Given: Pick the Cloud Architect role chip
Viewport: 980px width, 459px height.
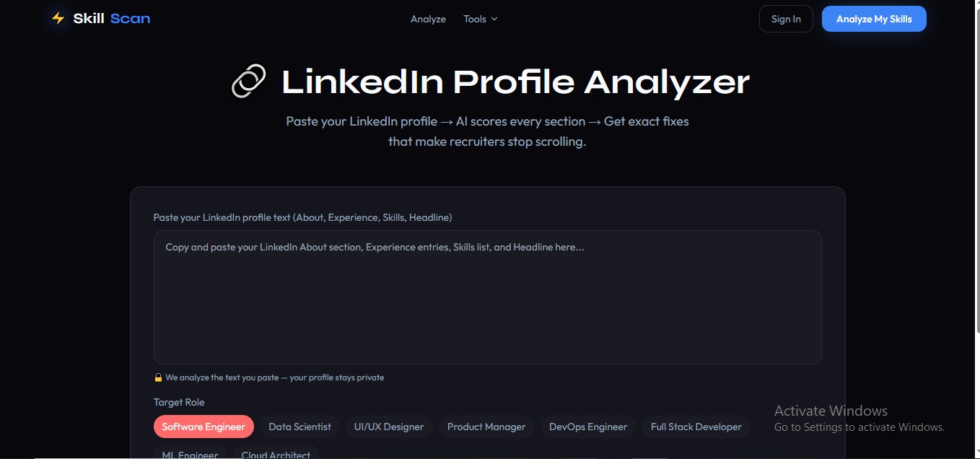Looking at the screenshot, I should tap(276, 452).
